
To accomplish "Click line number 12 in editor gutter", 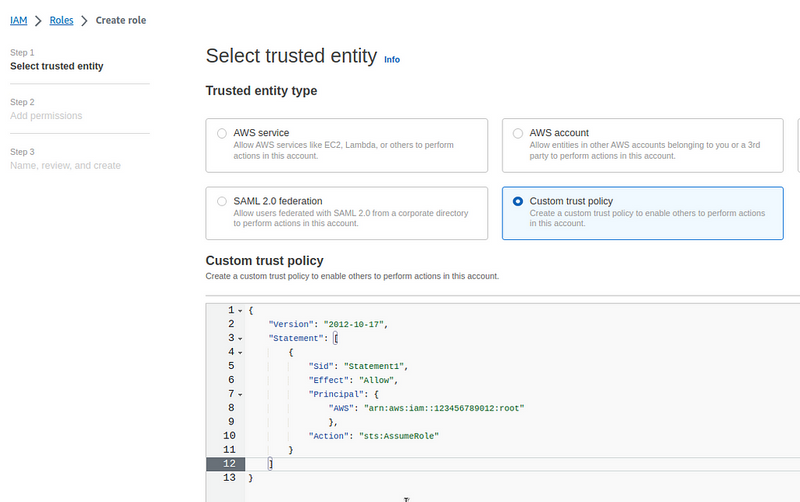I will tap(229, 464).
